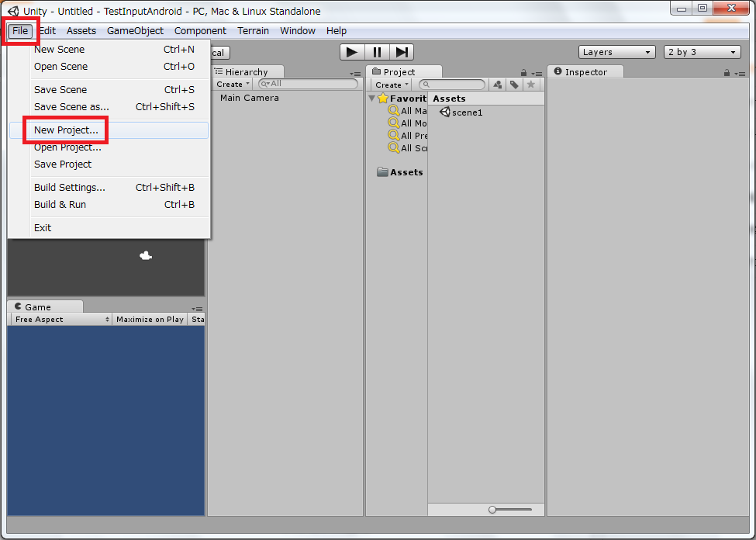
Task: Open the Layers dropdown
Action: (x=616, y=52)
